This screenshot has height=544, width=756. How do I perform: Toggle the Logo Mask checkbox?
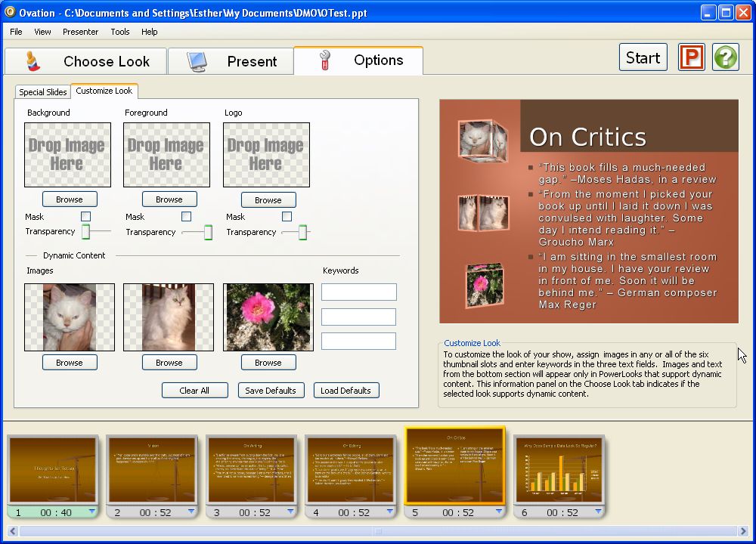click(287, 217)
